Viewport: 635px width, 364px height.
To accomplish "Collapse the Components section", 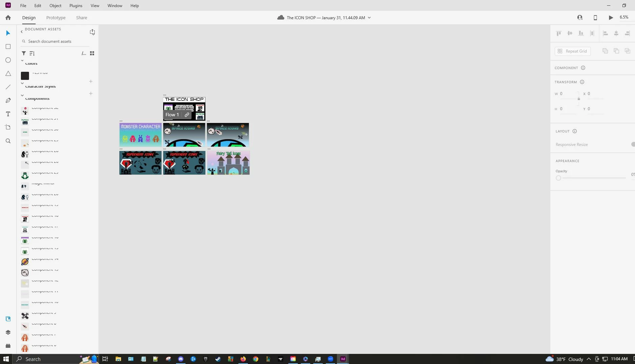I will click(22, 95).
